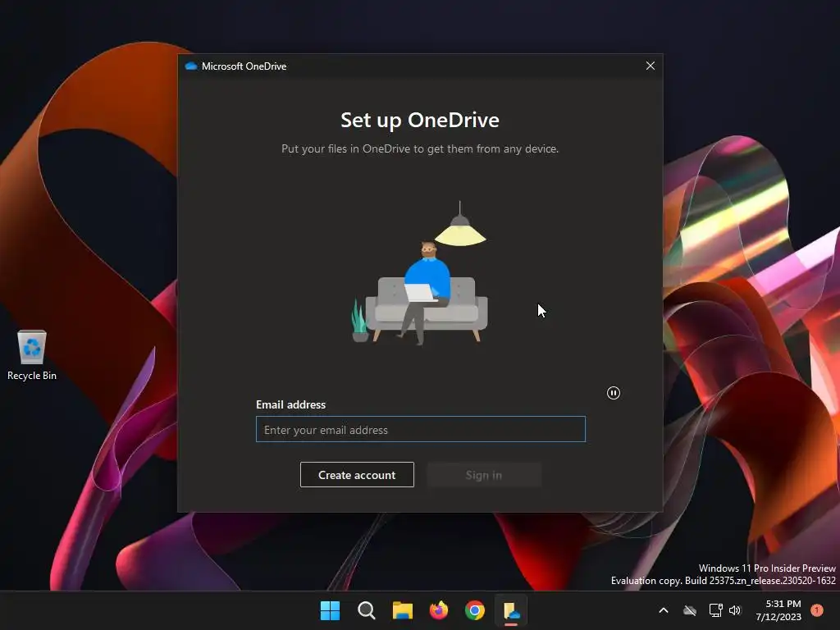This screenshot has height=630, width=840.
Task: Select the OneDrive setup taskbar icon
Action: pos(511,610)
